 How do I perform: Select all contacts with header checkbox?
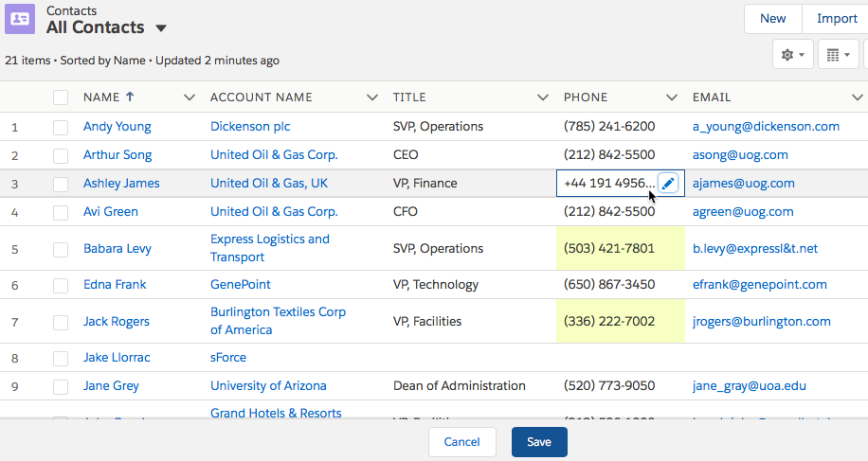point(61,98)
